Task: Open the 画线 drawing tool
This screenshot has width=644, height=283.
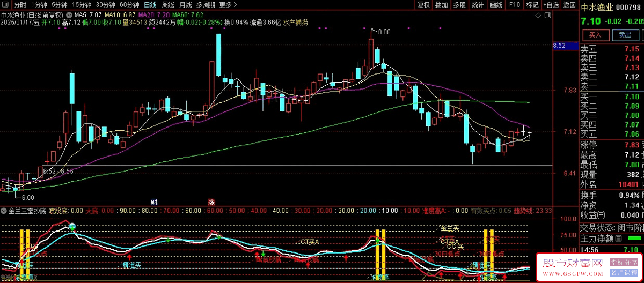Action: pyautogui.click(x=496, y=5)
